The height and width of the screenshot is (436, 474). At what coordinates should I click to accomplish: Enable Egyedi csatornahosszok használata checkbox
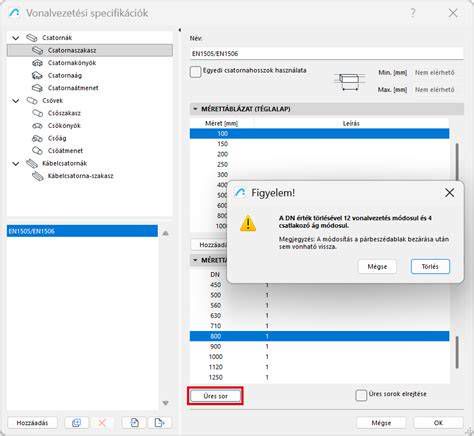coord(196,71)
